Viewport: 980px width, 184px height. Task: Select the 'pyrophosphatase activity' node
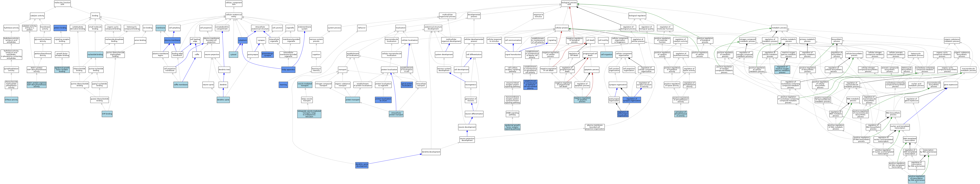click(x=11, y=70)
